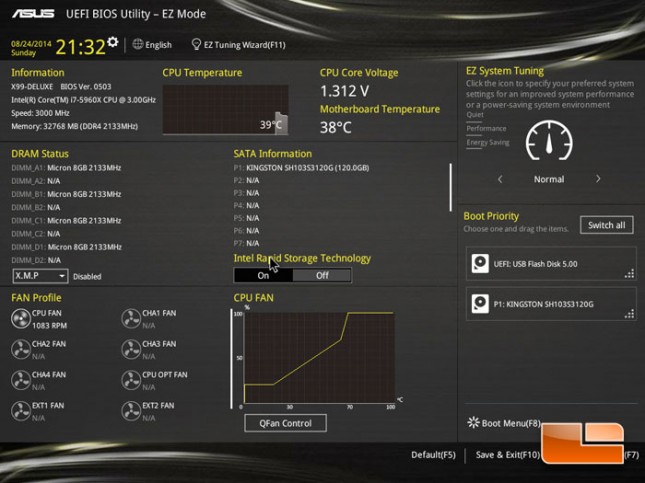Click SATA P2 N/A entry
Image resolution: width=645 pixels, height=483 pixels.
[x=246, y=180]
